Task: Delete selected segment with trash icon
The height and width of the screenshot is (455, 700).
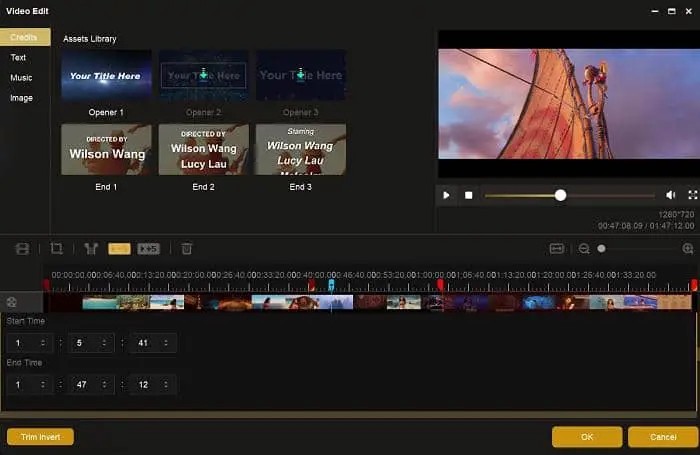Action: [187, 248]
